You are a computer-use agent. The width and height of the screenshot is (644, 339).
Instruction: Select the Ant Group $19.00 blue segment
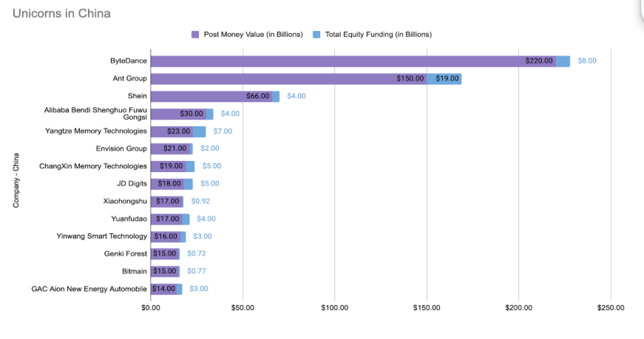pos(444,79)
